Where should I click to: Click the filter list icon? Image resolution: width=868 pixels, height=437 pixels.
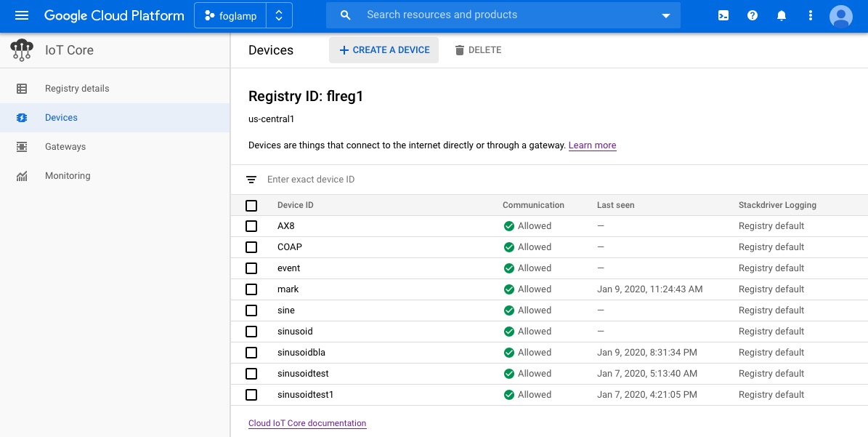[x=251, y=180]
